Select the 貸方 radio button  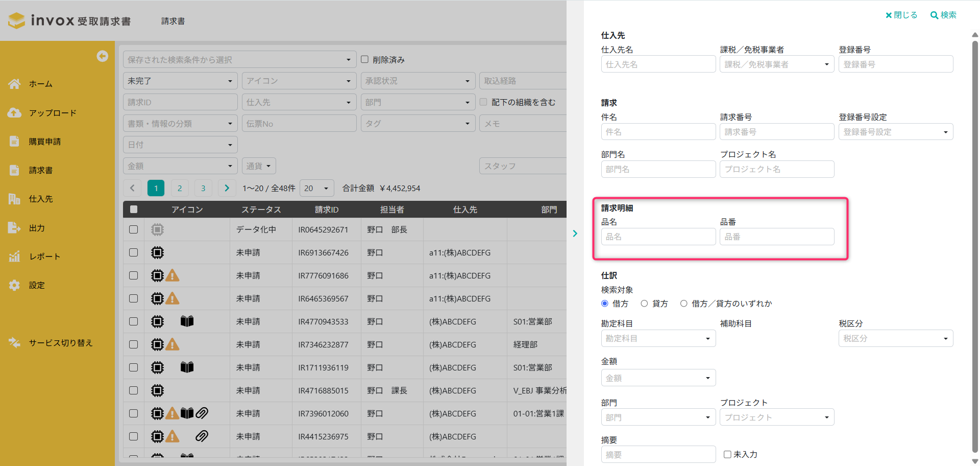(644, 304)
